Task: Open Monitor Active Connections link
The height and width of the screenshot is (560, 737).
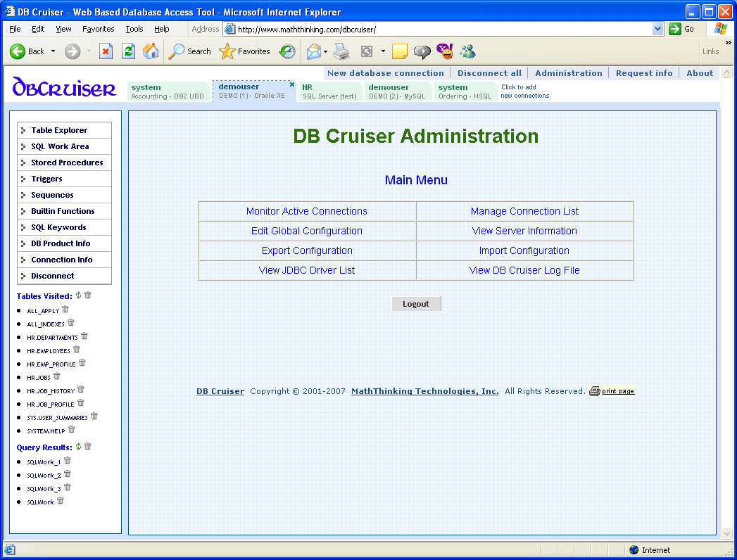Action: [306, 211]
